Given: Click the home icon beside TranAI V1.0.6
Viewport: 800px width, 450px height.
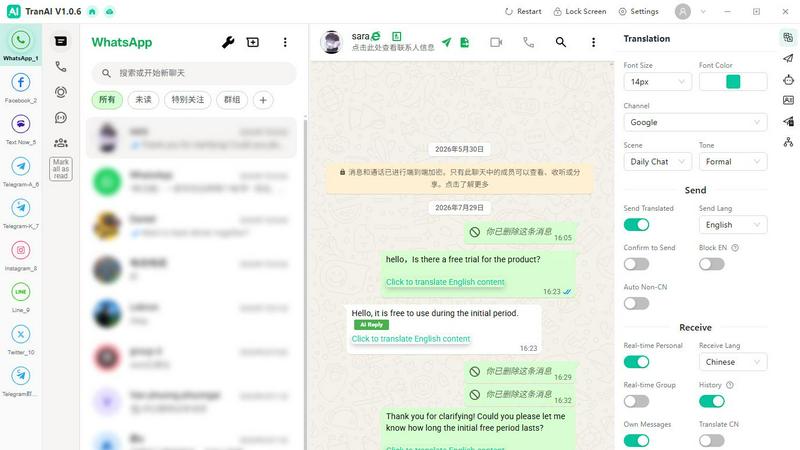Looking at the screenshot, I should 92,11.
